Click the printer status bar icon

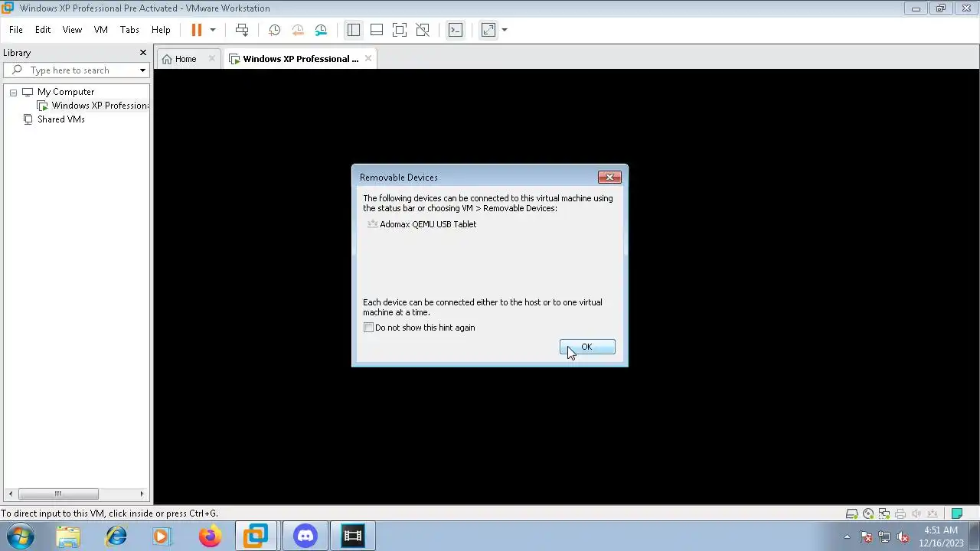[x=900, y=514]
